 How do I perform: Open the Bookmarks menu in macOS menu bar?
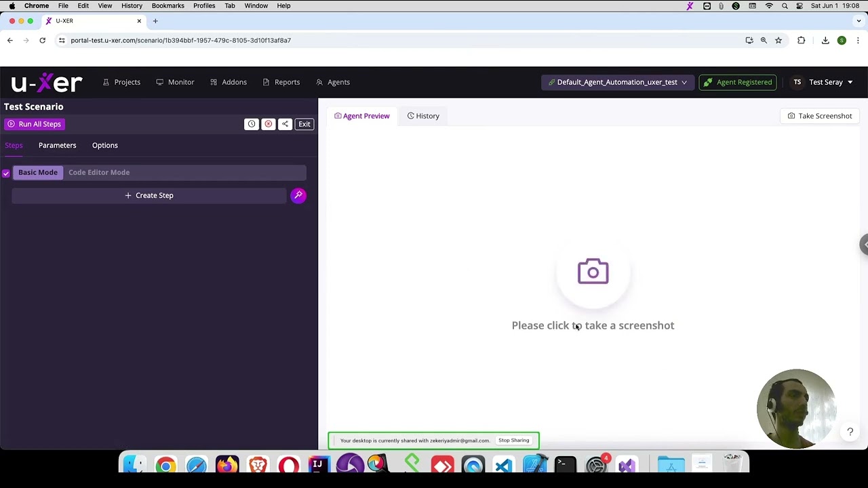[168, 6]
